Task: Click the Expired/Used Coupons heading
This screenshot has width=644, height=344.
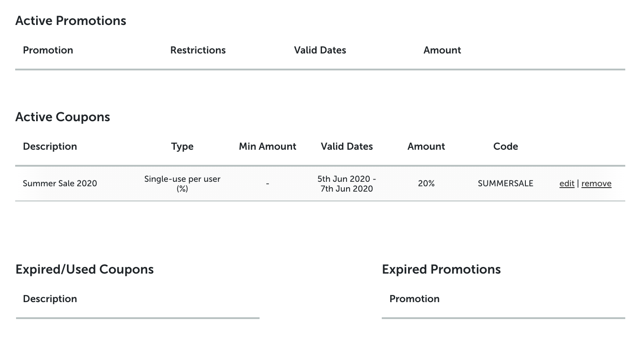Action: 85,270
